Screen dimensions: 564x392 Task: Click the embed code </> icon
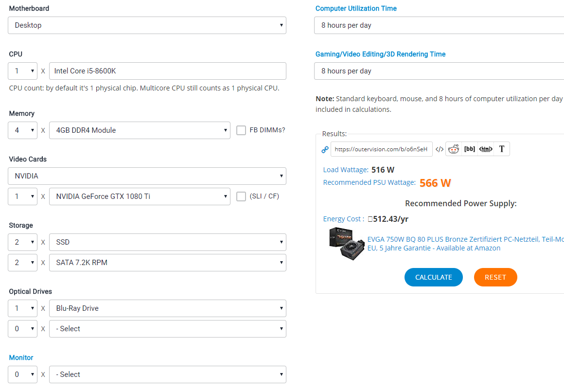point(439,149)
